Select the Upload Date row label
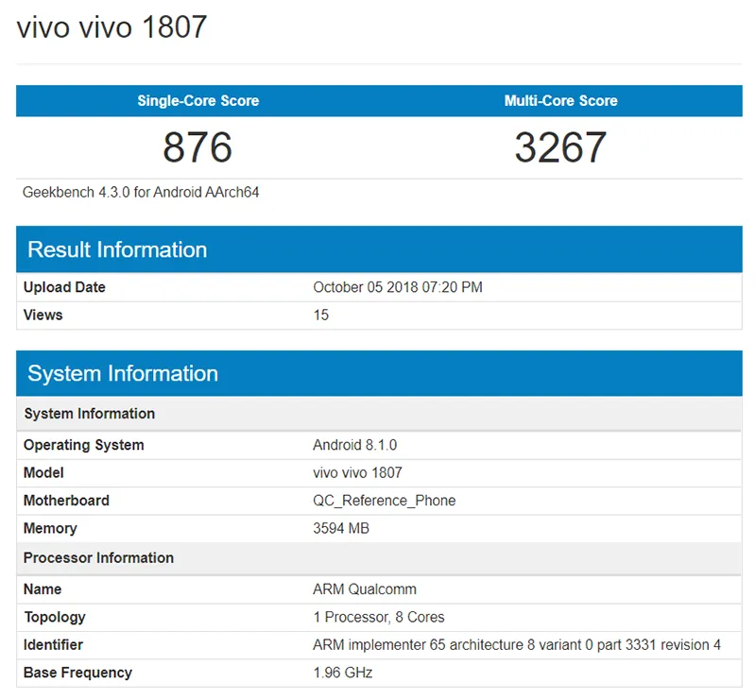 tap(64, 287)
